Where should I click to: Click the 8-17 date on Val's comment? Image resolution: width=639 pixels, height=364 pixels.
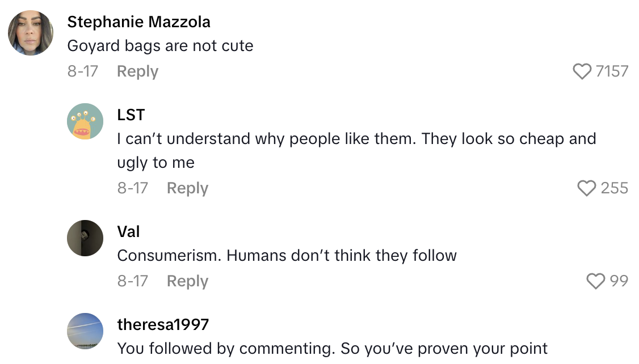[x=133, y=281]
